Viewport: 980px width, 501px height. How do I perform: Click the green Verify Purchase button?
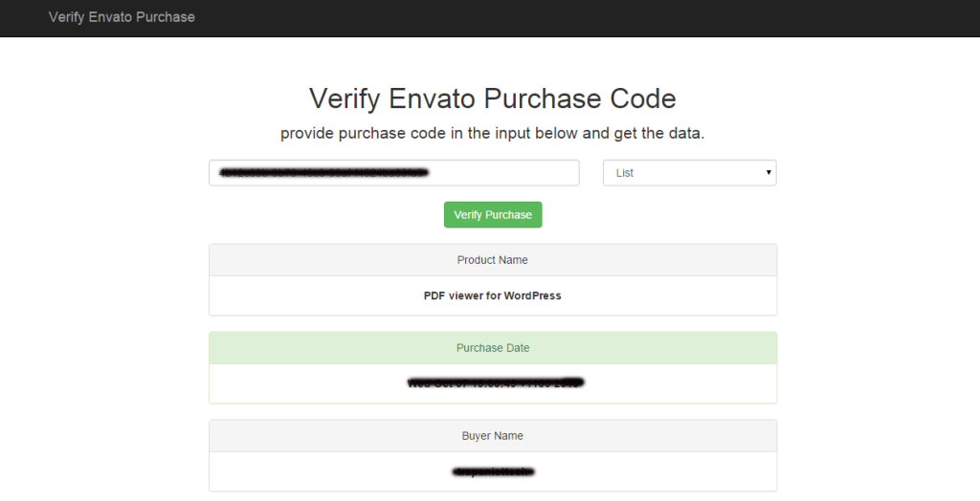[493, 215]
